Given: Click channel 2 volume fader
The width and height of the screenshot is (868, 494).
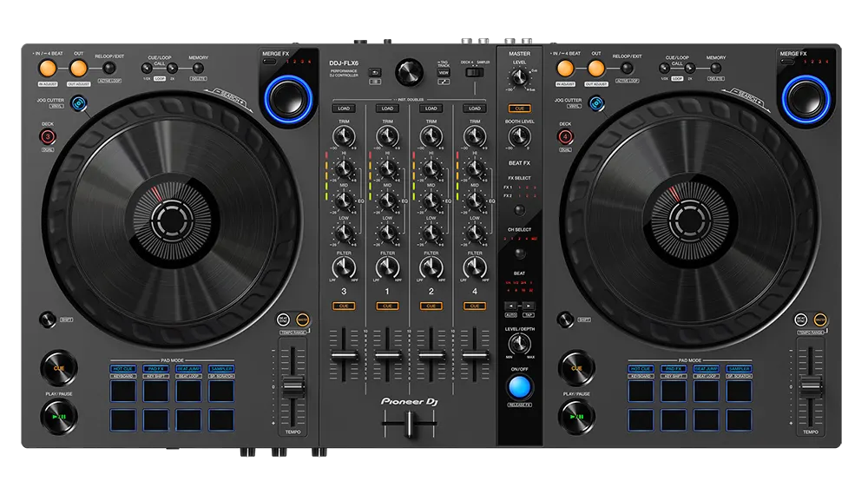Looking at the screenshot, I should 431,356.
